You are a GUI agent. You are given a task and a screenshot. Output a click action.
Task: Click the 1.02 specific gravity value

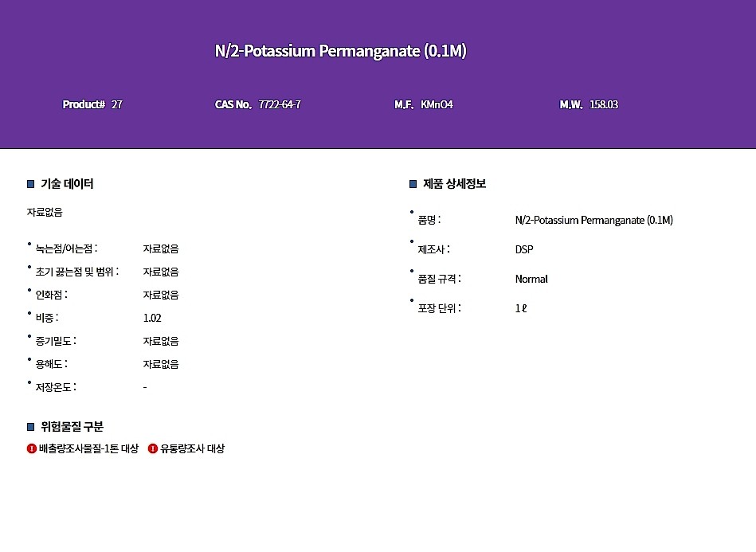tap(152, 318)
